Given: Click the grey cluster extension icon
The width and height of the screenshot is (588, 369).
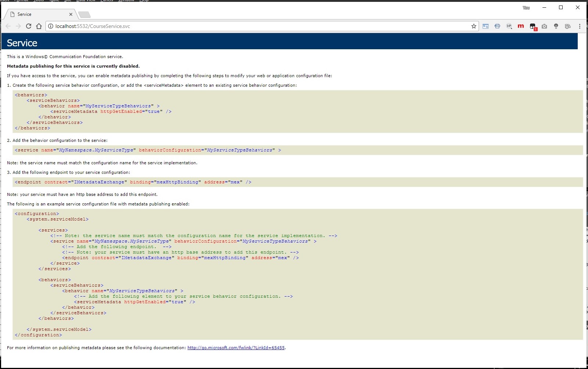Looking at the screenshot, I should [x=568, y=26].
